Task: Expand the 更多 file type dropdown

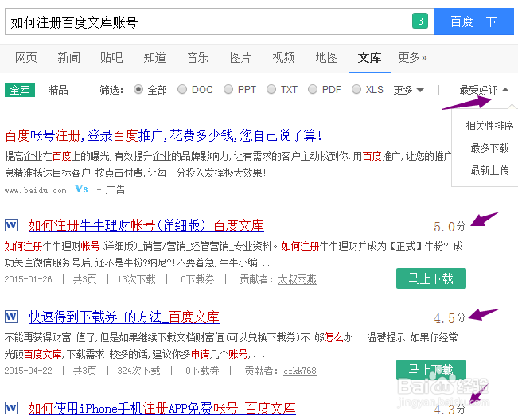Action: tap(408, 90)
